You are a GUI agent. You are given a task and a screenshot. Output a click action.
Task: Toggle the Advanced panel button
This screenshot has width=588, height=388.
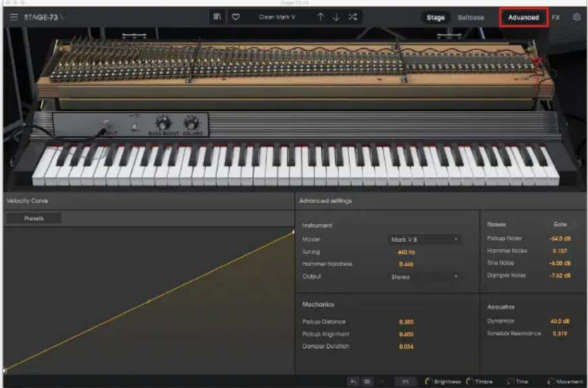pos(523,18)
